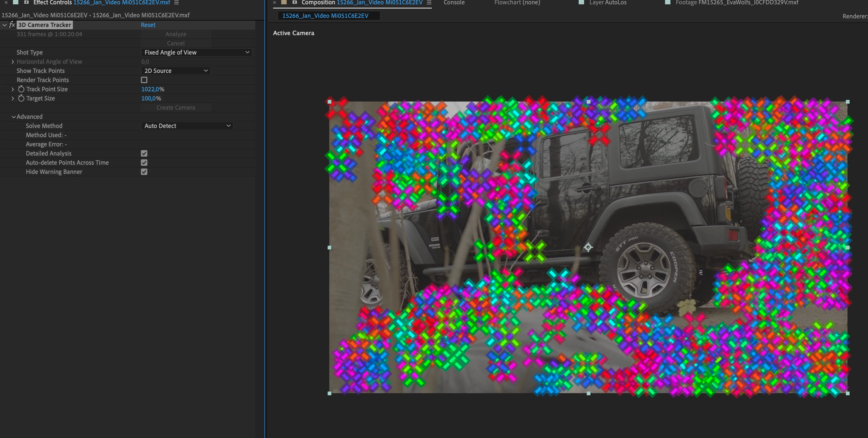Open the Show Track Points dropdown
This screenshot has height=438, width=868.
pos(176,71)
